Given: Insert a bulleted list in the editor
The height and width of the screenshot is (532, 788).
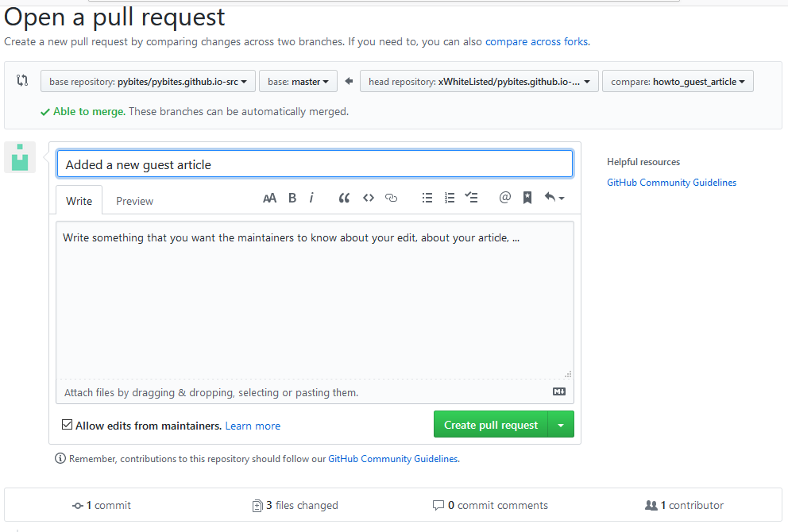Looking at the screenshot, I should pos(427,198).
